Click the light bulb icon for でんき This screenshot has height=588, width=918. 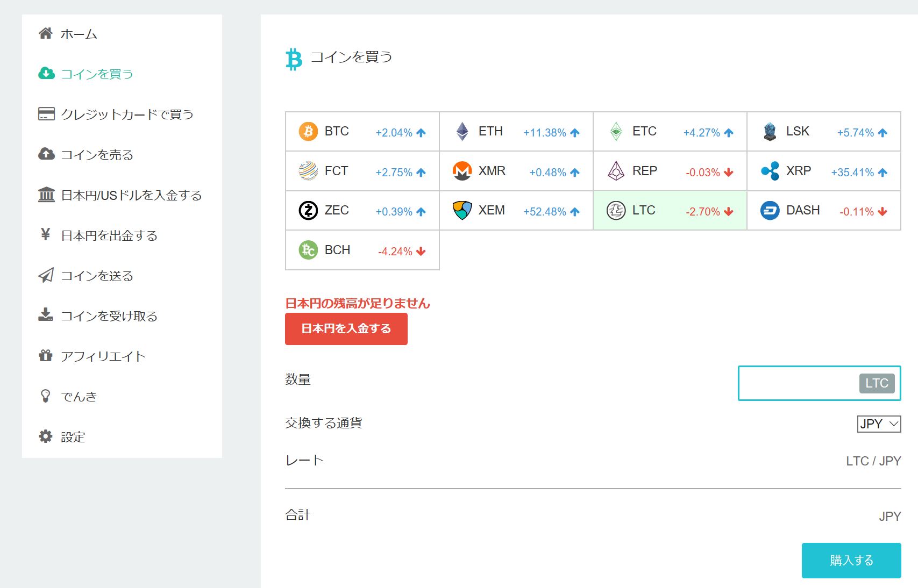tap(46, 396)
